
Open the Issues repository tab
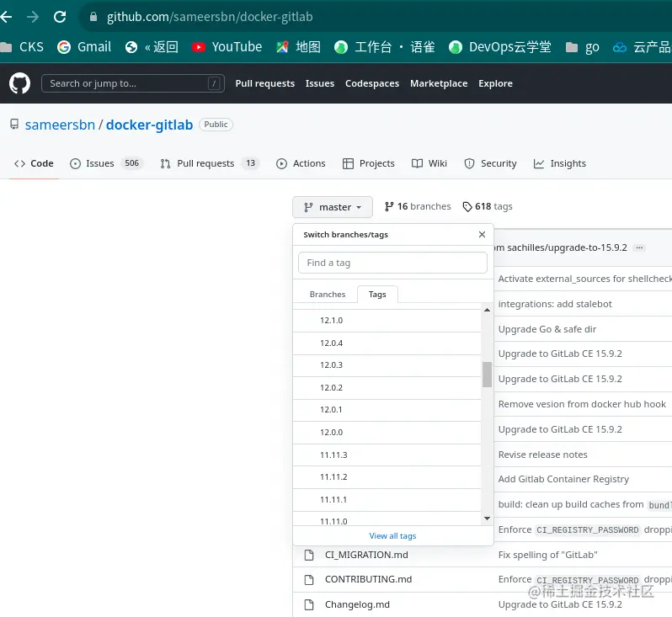[x=106, y=163]
